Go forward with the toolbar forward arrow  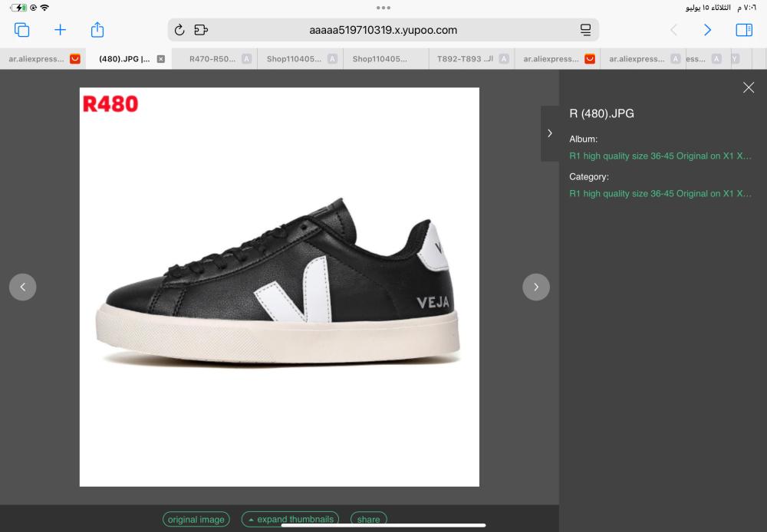(707, 31)
